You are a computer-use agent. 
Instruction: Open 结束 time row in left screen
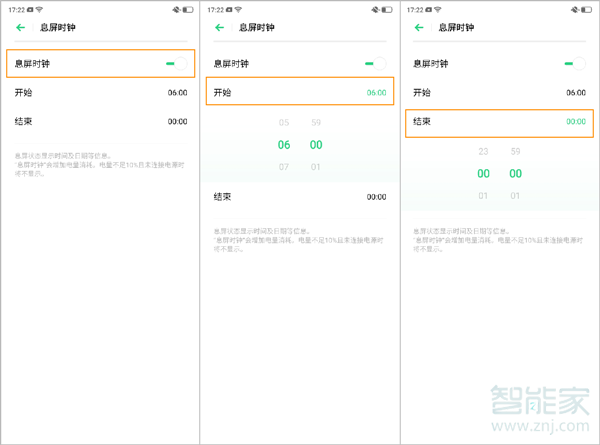point(100,121)
